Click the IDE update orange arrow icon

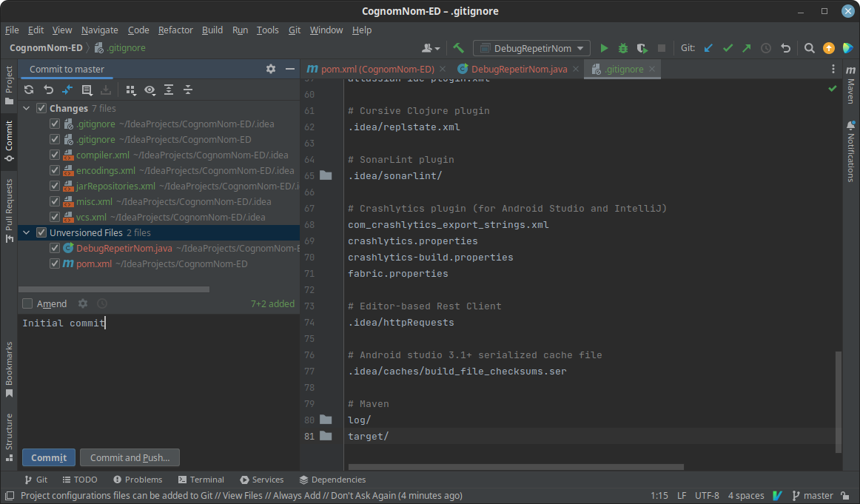click(829, 48)
